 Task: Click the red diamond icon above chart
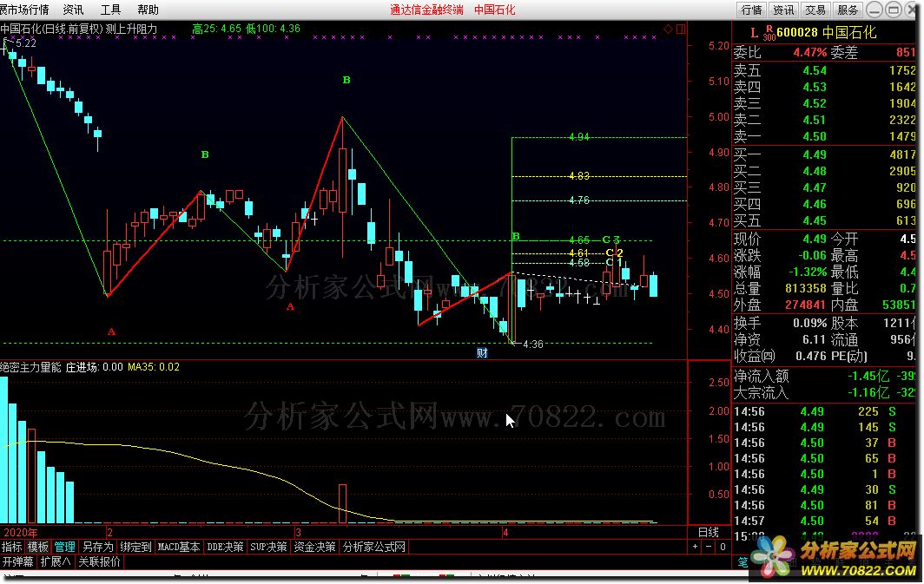(x=668, y=29)
